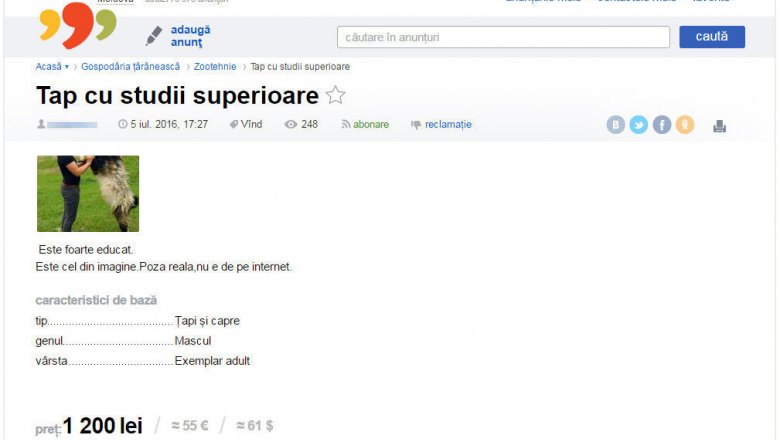Open the Acasă breadcrumb dropdown
The height and width of the screenshot is (440, 780).
point(52,67)
